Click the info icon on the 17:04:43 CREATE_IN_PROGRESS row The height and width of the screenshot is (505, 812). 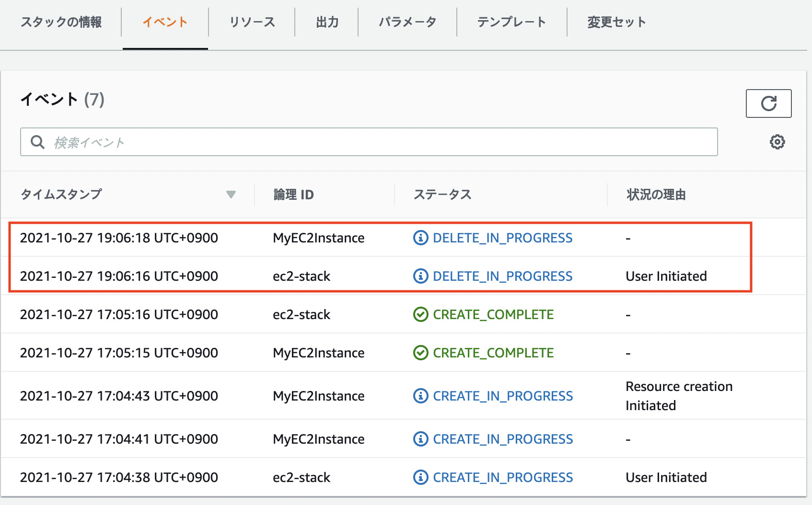pyautogui.click(x=420, y=396)
